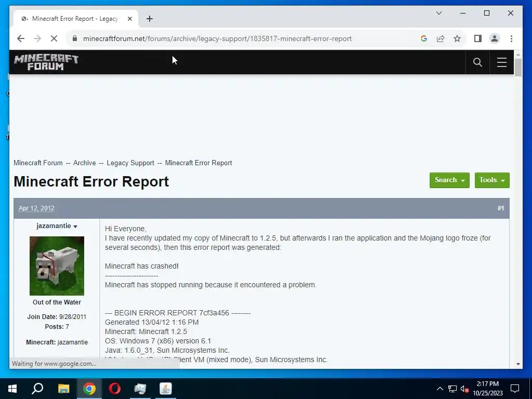Bookmark this page with the star icon
This screenshot has height=399, width=532.
click(x=457, y=38)
